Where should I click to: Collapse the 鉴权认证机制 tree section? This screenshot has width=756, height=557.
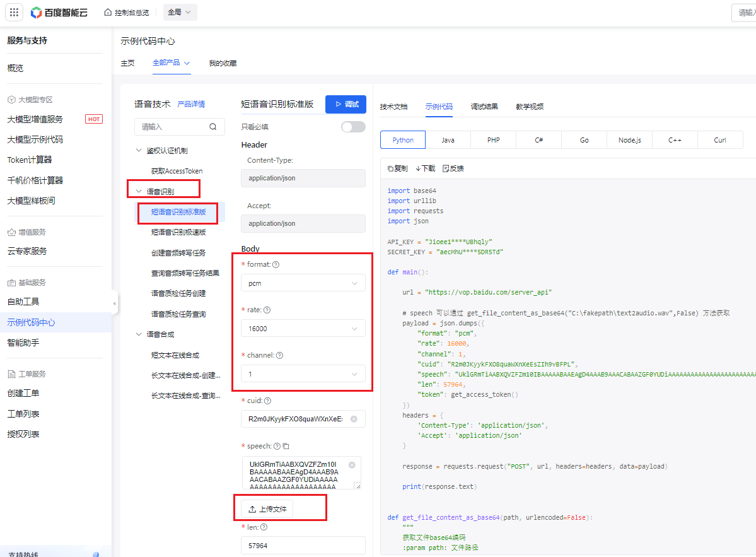click(139, 151)
